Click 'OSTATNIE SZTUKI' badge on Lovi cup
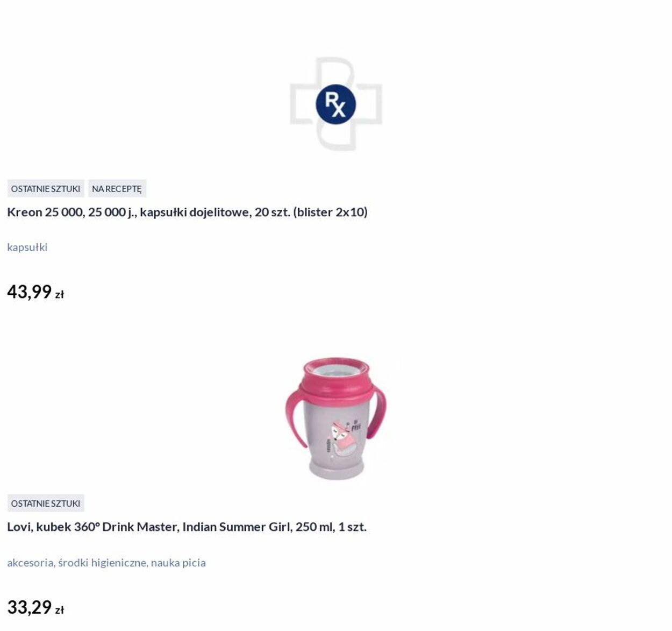This screenshot has height=631, width=672. point(46,504)
